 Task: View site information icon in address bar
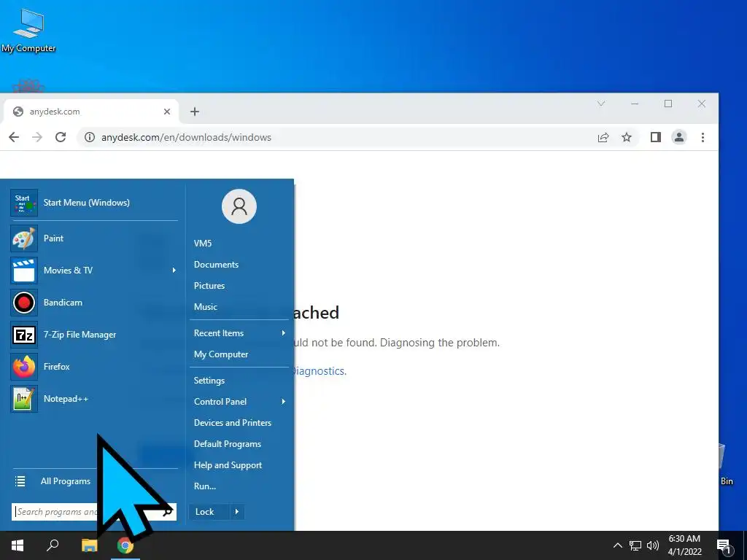click(89, 137)
